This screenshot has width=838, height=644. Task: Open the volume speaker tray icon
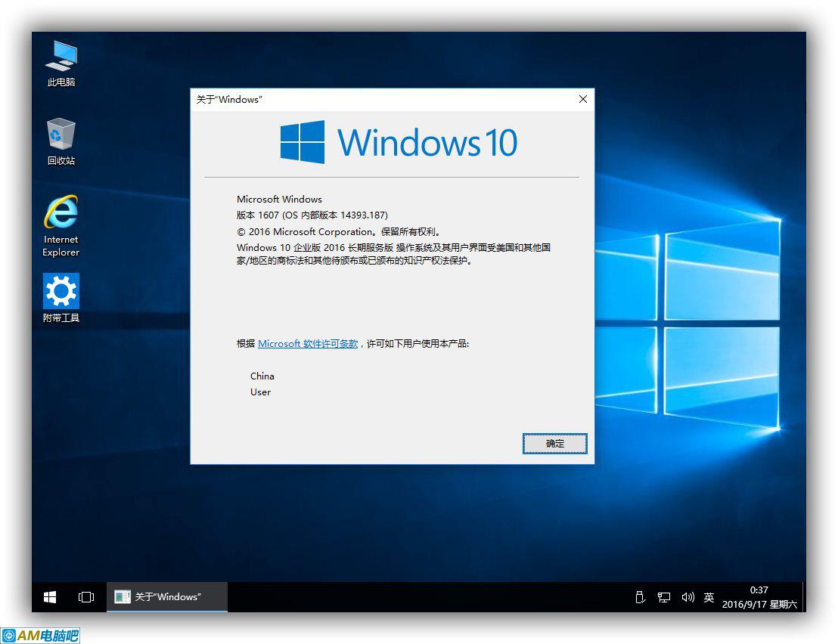point(687,597)
